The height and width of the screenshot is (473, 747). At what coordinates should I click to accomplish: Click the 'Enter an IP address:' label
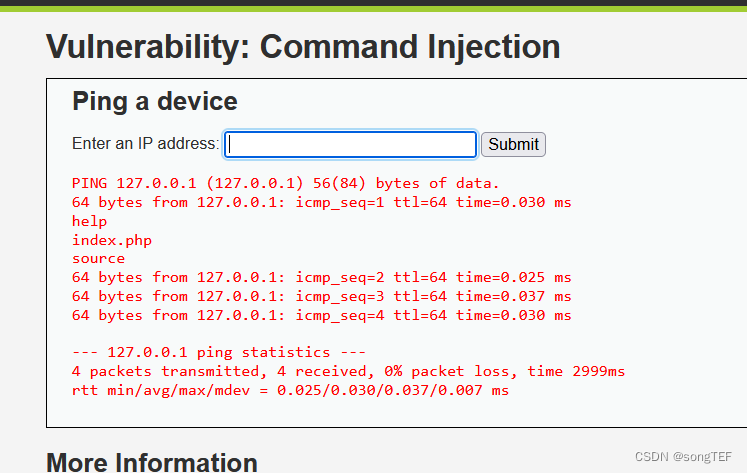pos(146,144)
